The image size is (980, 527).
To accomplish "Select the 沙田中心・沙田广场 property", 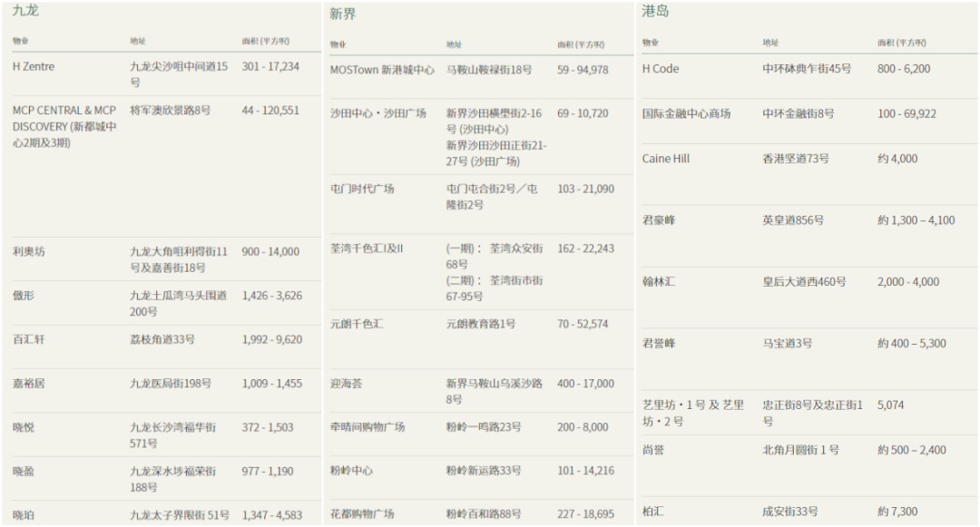I will (x=378, y=113).
